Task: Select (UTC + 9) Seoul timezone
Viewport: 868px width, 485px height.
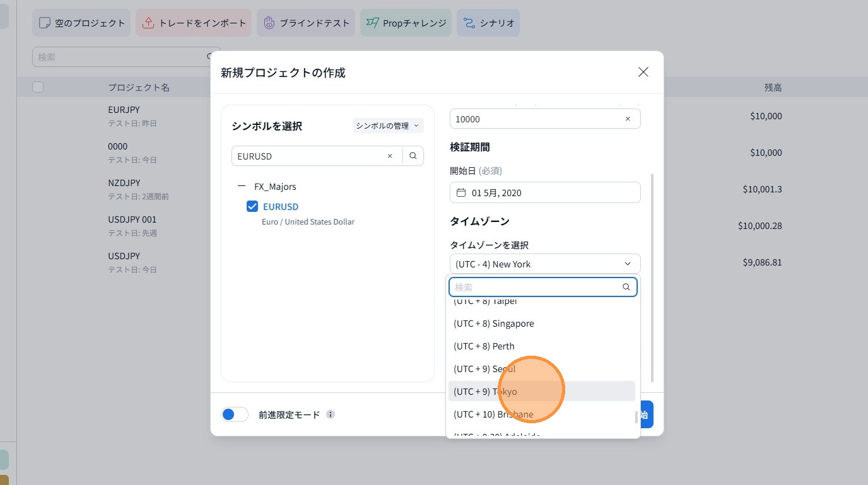Action: 542,369
